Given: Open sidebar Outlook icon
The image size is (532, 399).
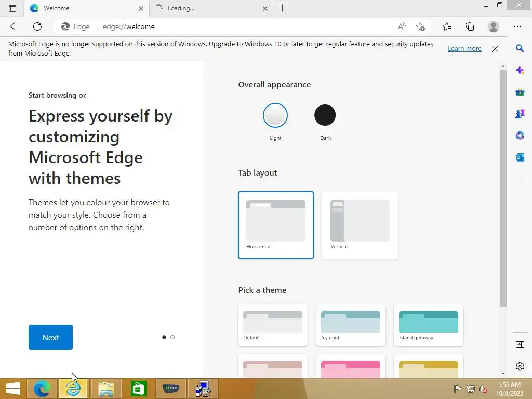Looking at the screenshot, I should (520, 157).
